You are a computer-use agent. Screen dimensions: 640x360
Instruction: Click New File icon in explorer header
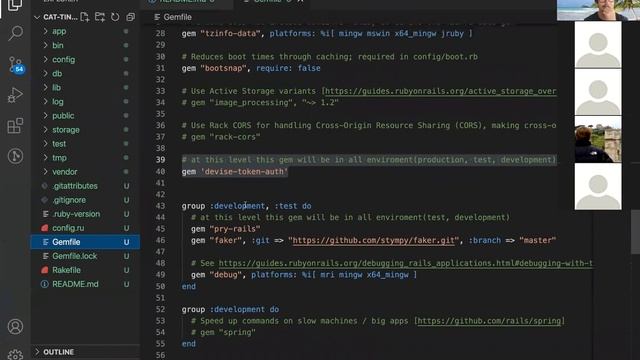pos(84,17)
